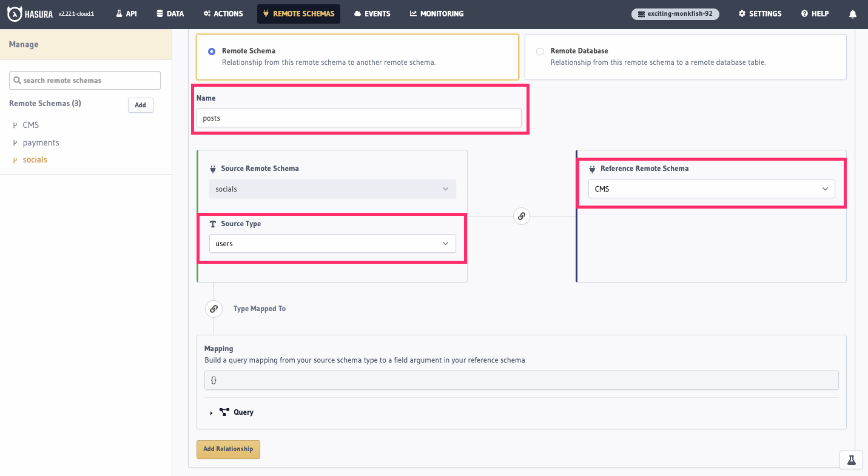Click the link icon beside Type Mapped To

coord(214,309)
